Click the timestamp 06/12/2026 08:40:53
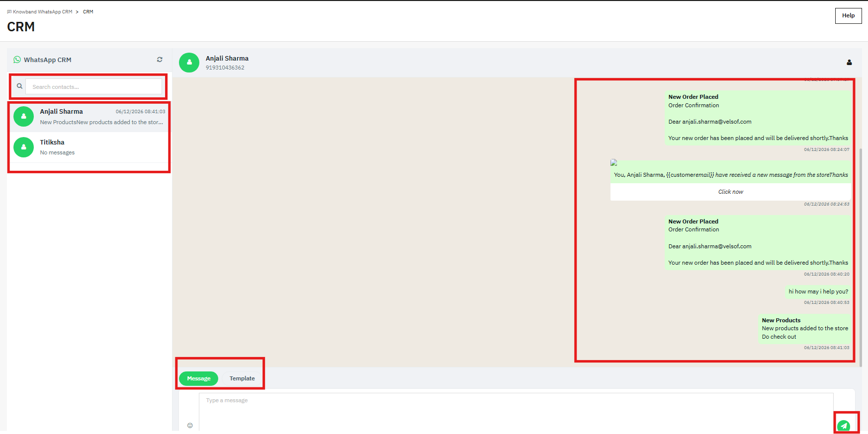Screen dimensions: 868x434 click(827, 302)
